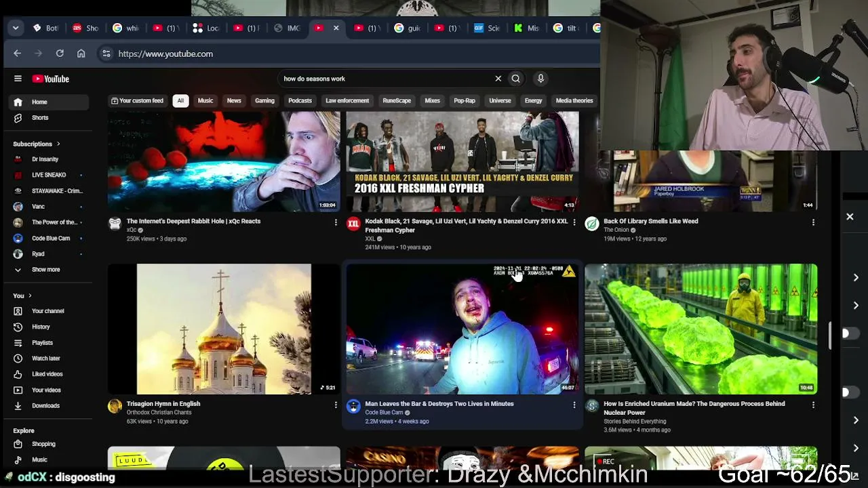
Task: Clear the search query with the X
Action: click(x=498, y=79)
